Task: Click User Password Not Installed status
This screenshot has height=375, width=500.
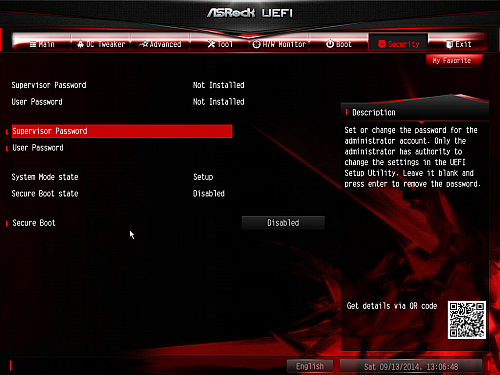Action: [x=219, y=102]
